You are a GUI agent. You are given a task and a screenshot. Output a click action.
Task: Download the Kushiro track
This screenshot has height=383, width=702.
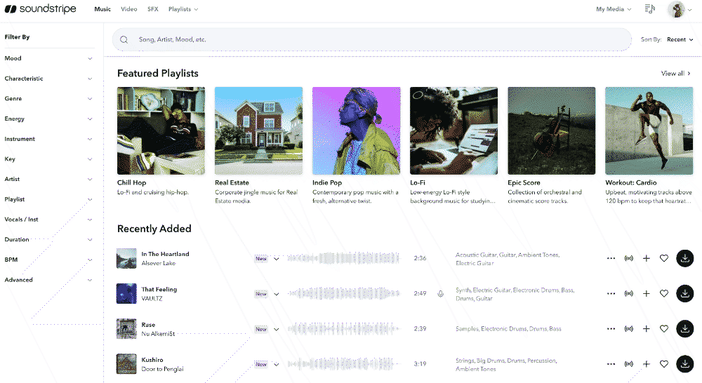[x=685, y=364]
